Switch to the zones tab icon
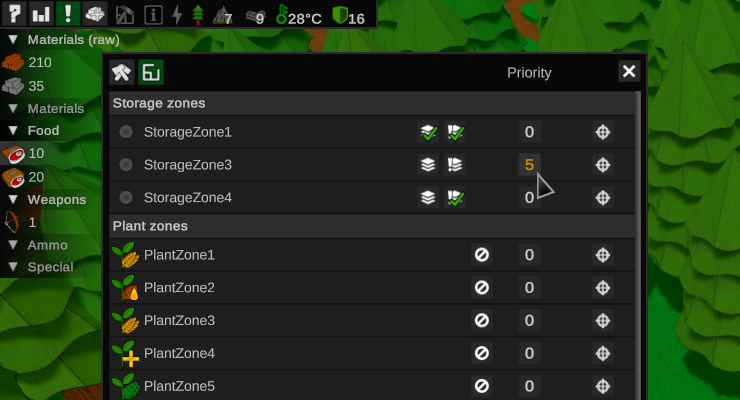 tap(151, 72)
